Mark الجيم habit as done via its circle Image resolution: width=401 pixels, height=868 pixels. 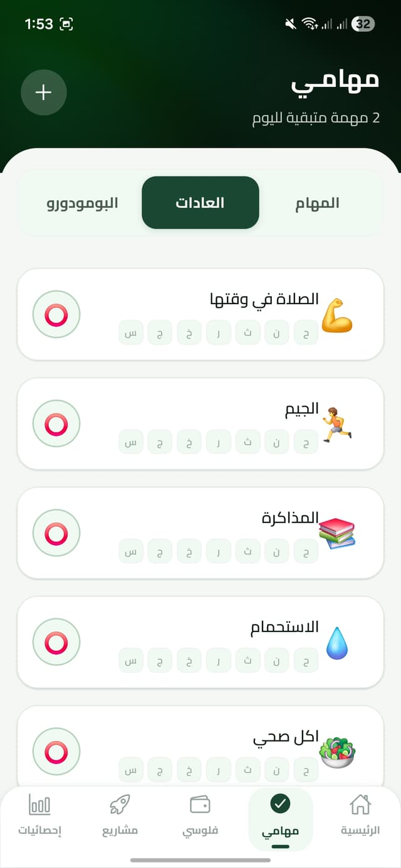[56, 423]
